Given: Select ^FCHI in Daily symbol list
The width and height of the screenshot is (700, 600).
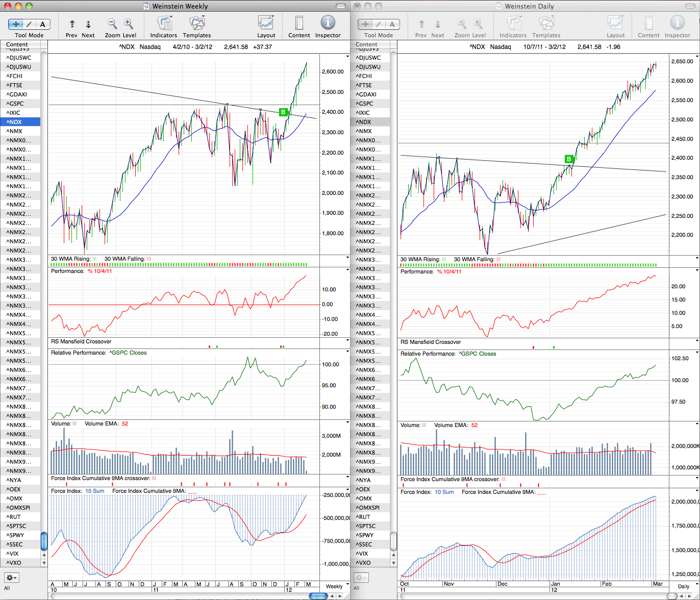Looking at the screenshot, I should pyautogui.click(x=371, y=76).
